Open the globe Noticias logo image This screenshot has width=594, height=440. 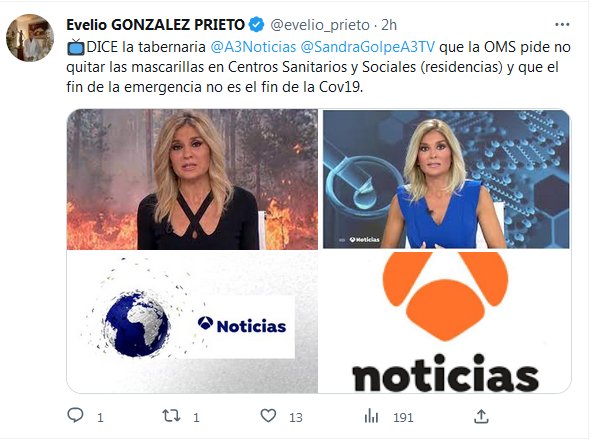(192, 322)
